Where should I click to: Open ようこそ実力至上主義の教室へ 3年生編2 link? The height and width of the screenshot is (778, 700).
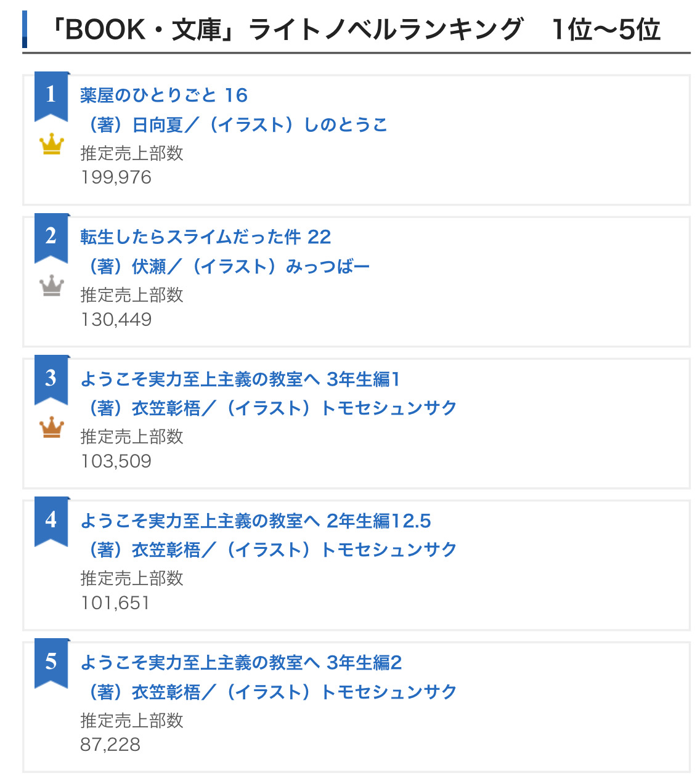241,663
